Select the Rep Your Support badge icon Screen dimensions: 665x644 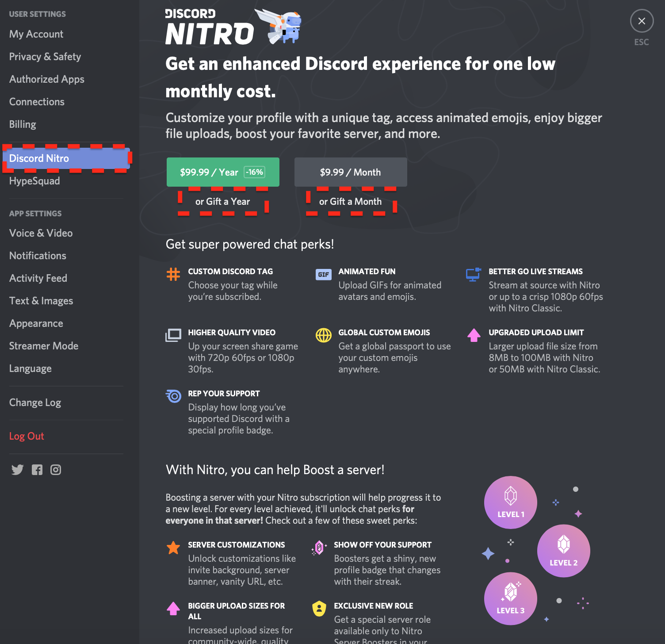click(173, 396)
